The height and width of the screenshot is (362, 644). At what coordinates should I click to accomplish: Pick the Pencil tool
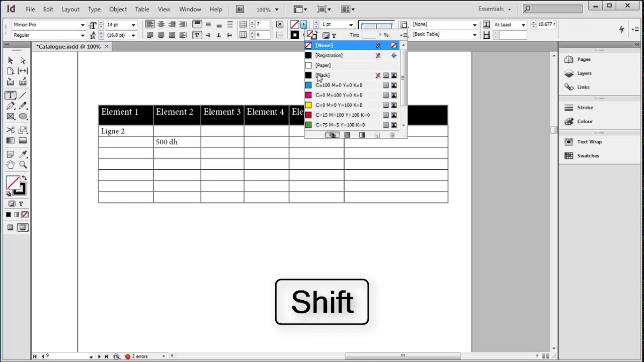pos(23,106)
